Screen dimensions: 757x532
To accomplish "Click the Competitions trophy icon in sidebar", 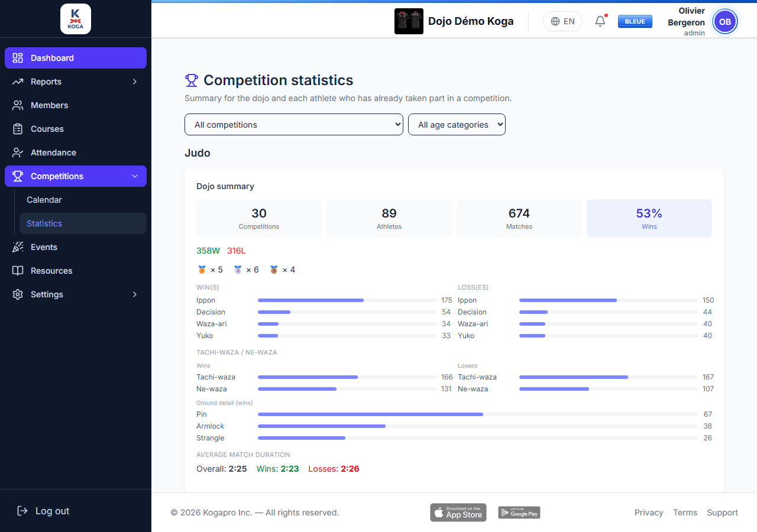I will pyautogui.click(x=18, y=176).
